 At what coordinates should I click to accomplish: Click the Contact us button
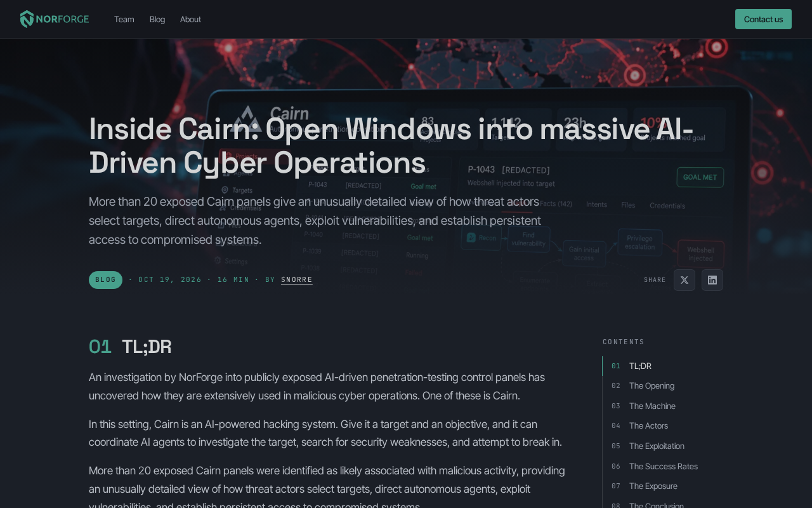pos(763,19)
